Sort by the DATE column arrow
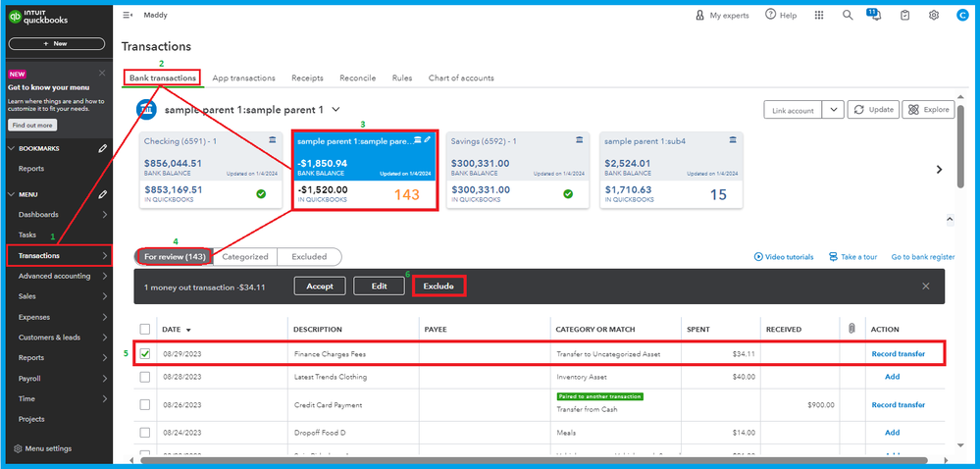The width and height of the screenshot is (980, 469). [x=188, y=330]
